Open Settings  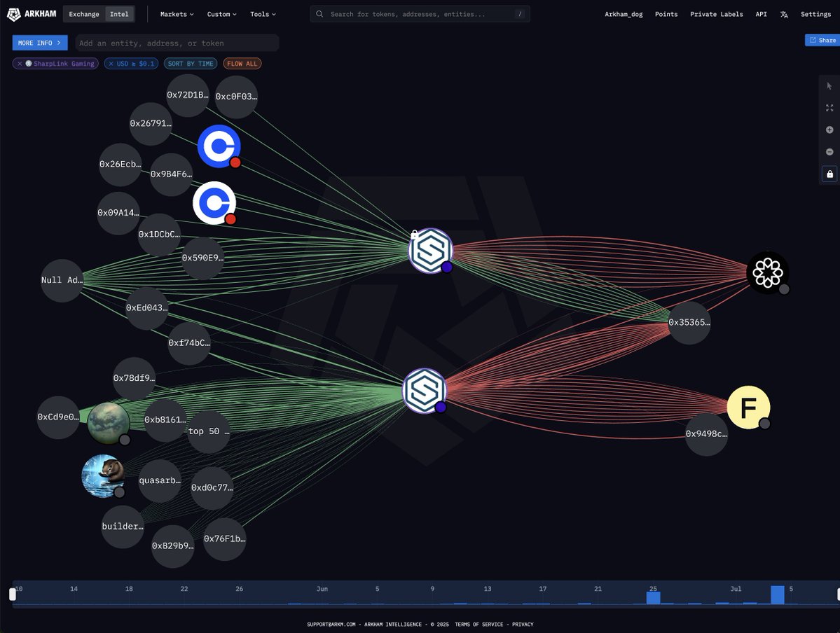(x=815, y=14)
